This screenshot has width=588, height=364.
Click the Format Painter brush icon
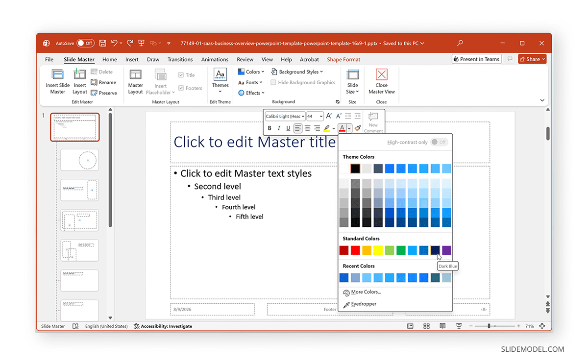(358, 128)
